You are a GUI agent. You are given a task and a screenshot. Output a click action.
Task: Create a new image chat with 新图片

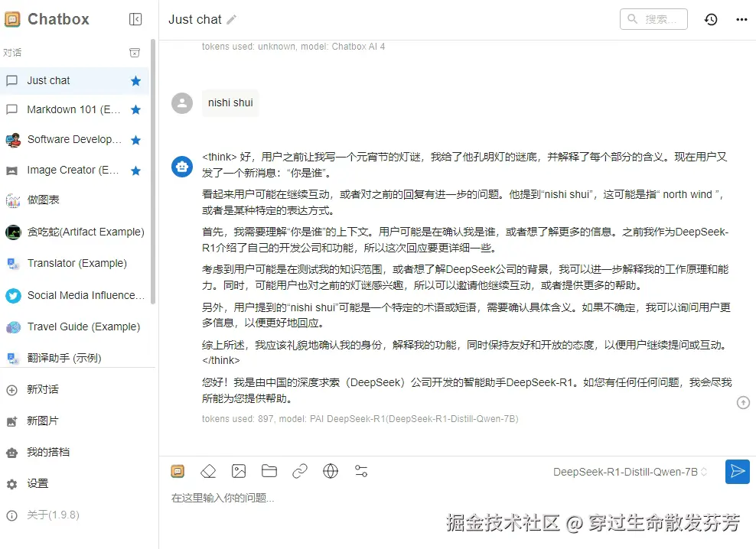(77, 421)
